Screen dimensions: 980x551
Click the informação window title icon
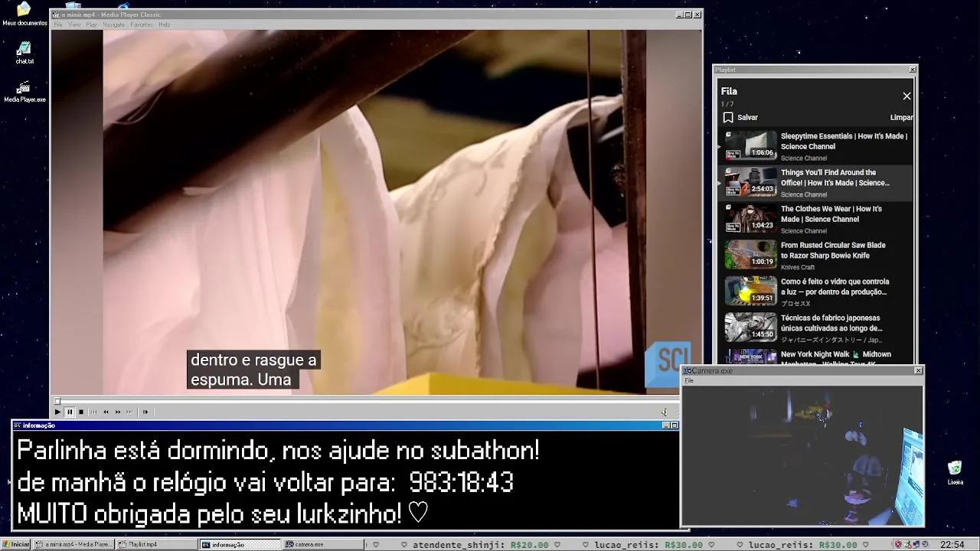tap(18, 425)
